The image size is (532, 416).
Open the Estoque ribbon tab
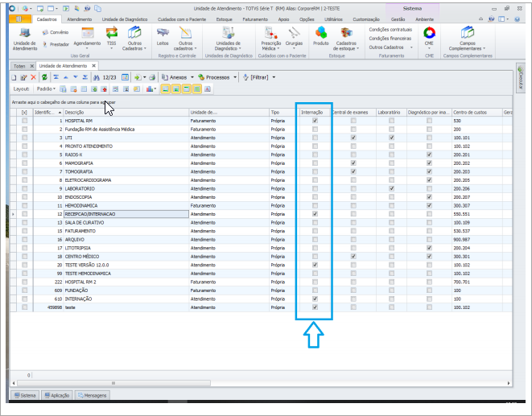(225, 19)
